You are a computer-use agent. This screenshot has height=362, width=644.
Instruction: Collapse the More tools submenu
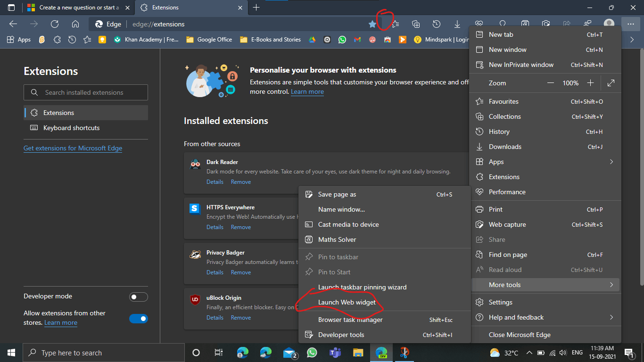(x=545, y=285)
